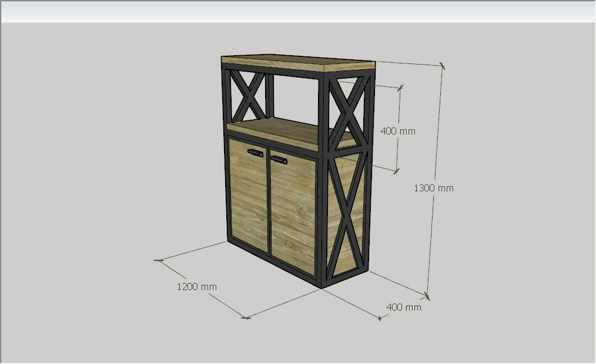Click the lower right side X-brace
The height and width of the screenshot is (364, 596).
(347, 215)
